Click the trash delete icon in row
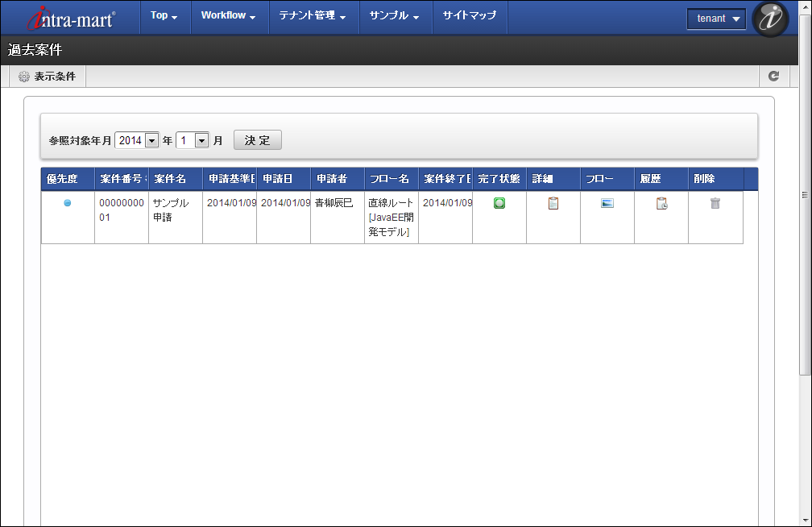 (715, 203)
